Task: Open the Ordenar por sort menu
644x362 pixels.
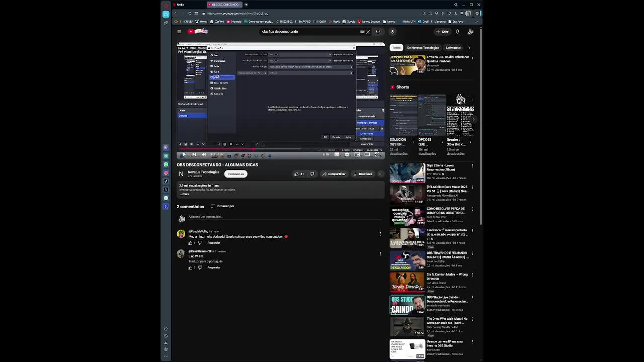Action: (x=223, y=206)
